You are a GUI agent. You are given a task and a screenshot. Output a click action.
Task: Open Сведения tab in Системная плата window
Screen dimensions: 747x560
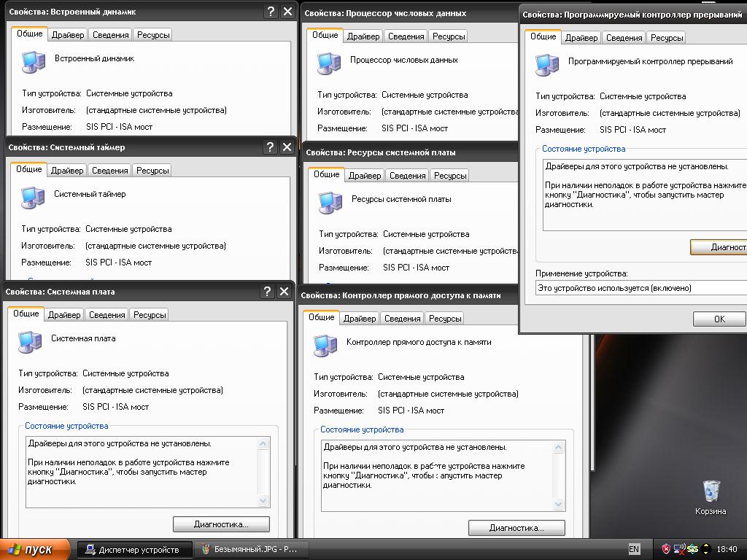pyautogui.click(x=107, y=315)
